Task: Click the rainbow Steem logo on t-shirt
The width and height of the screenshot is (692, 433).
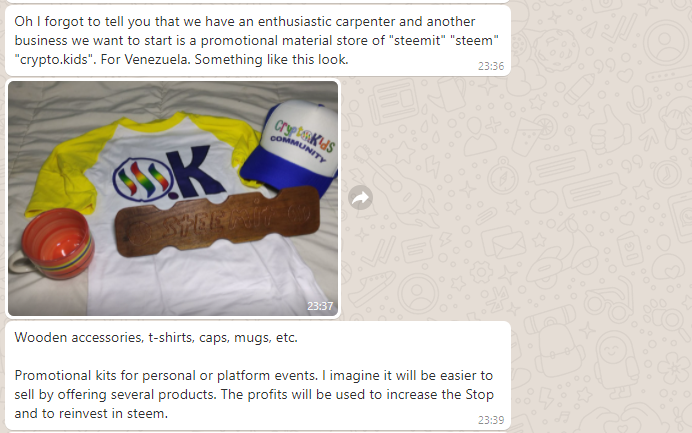Action: (143, 180)
